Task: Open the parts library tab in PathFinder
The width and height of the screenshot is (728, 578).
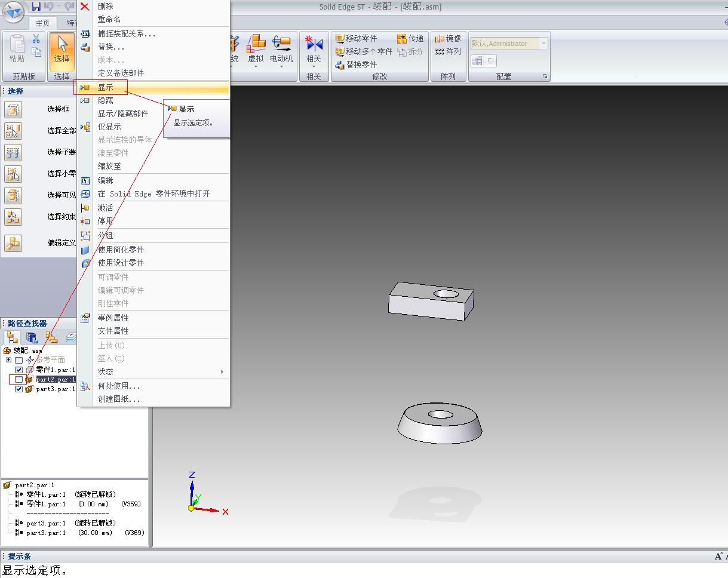Action: tap(32, 338)
